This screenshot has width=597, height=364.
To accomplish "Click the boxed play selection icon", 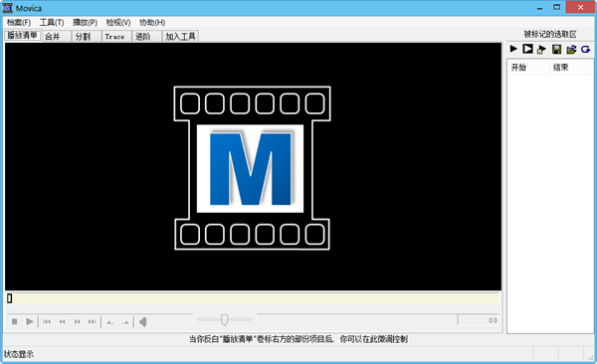I will [x=527, y=49].
